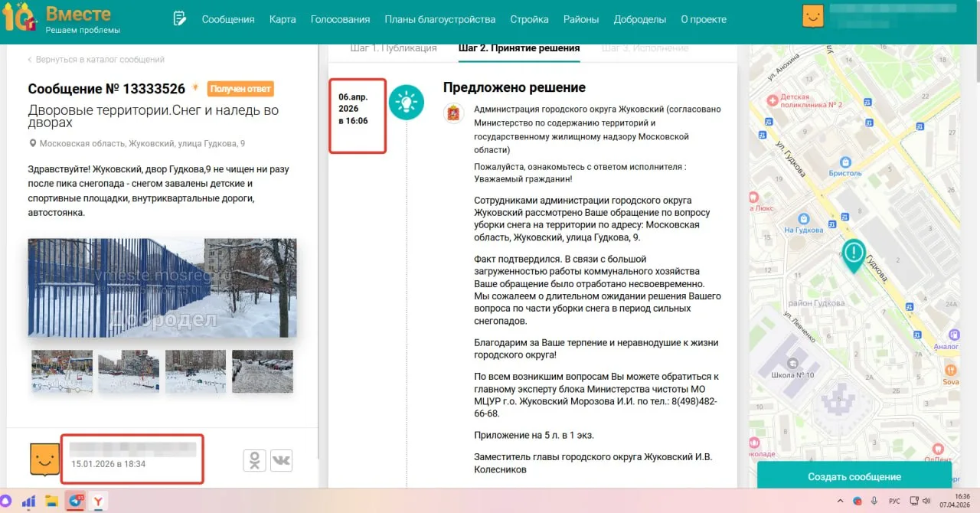980x513 pixels.
Task: Click the microphone icon in system tray
Action: [x=874, y=501]
